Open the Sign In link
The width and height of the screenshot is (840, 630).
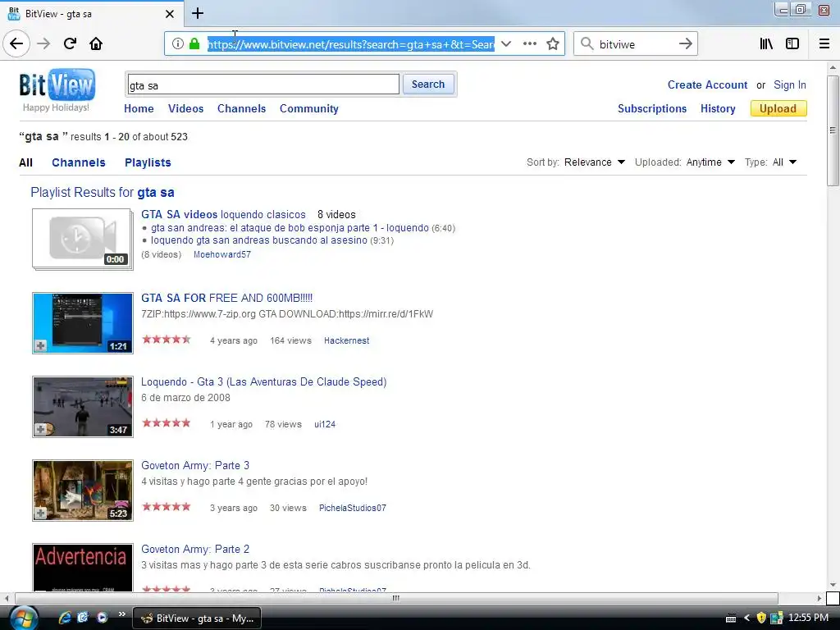[790, 84]
